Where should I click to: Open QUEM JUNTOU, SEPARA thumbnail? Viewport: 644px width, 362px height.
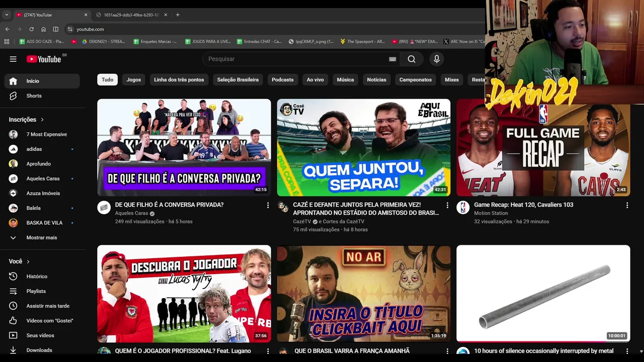pos(364,147)
